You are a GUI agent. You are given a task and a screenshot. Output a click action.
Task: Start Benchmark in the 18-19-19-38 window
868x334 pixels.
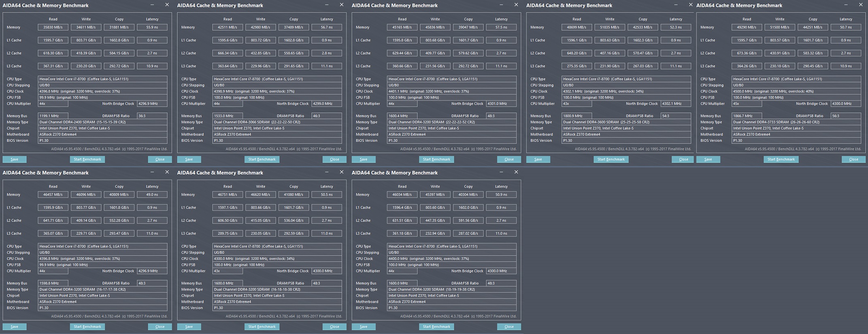click(x=436, y=327)
